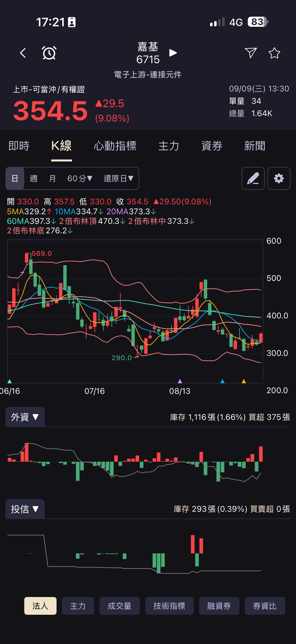
Task: Tap the 2倍布林中 373.3 value
Action: [x=161, y=221]
